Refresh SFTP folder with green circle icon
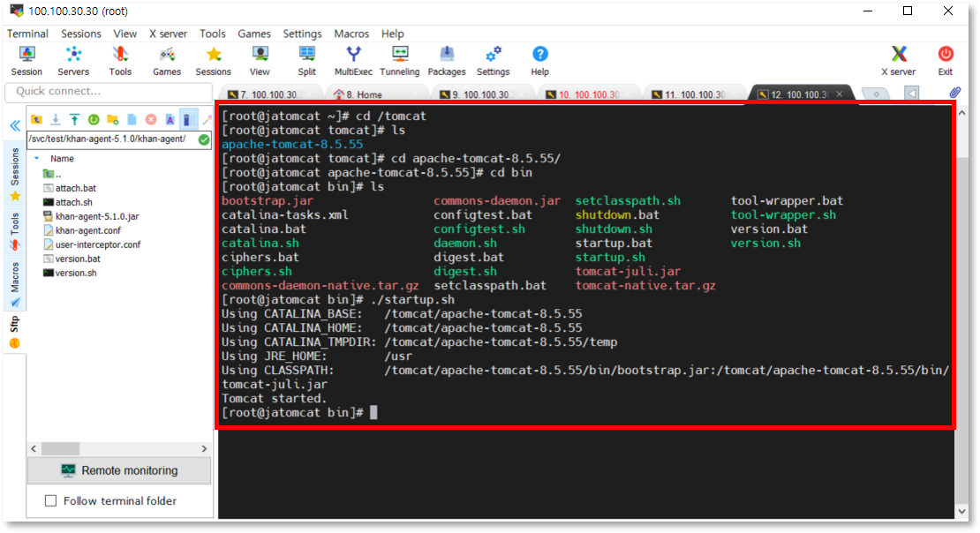The width and height of the screenshot is (980, 533). click(94, 119)
